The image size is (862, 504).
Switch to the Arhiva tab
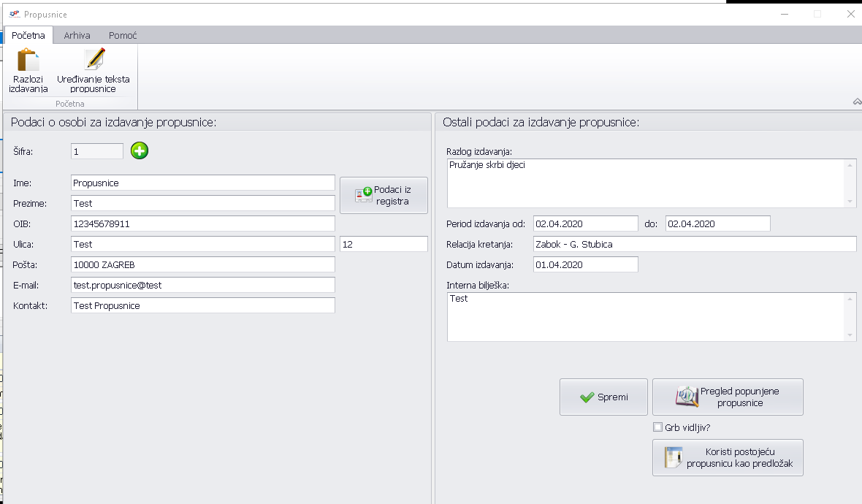77,35
